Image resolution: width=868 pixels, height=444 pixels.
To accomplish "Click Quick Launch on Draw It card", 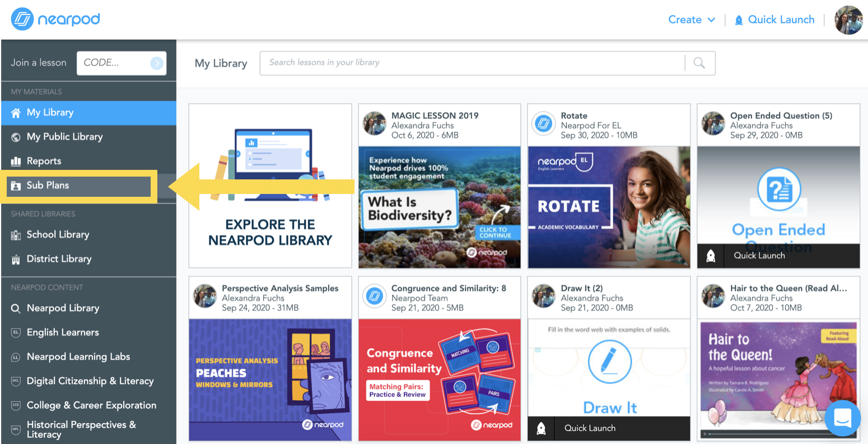I will click(x=590, y=428).
